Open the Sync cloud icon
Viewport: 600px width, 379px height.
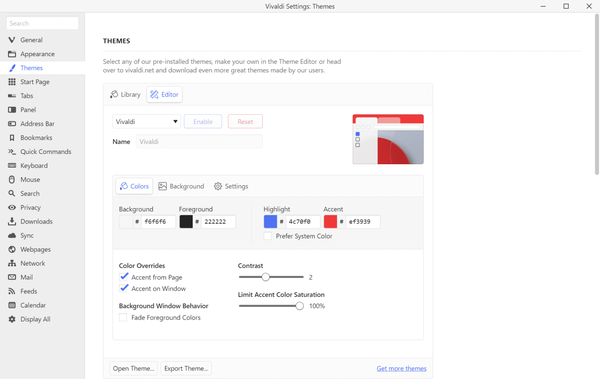coord(12,235)
